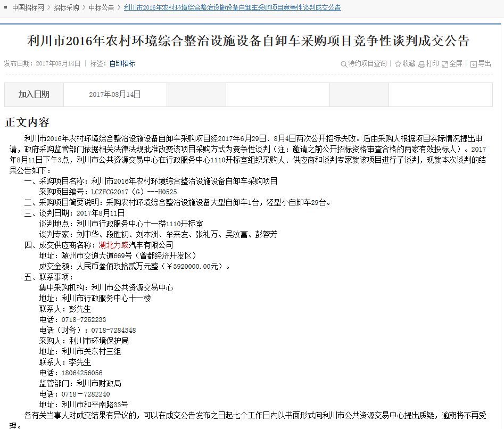Click address 利川市关东村三组
Image resolution: width=504 pixels, height=429 pixels.
[92, 351]
